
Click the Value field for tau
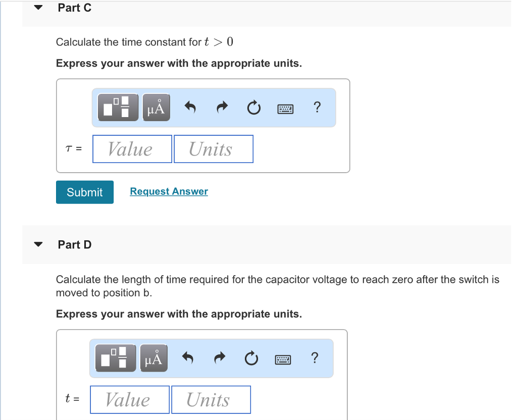132,148
